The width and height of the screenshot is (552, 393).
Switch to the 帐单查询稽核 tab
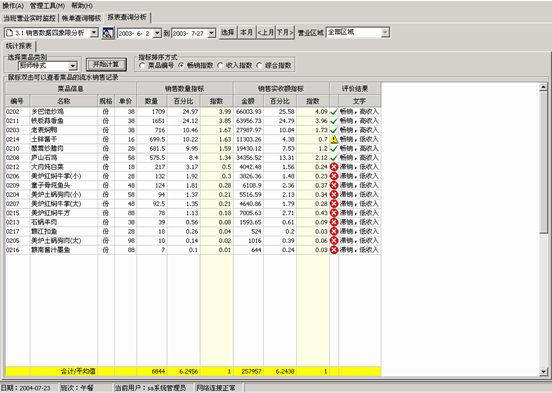[81, 18]
